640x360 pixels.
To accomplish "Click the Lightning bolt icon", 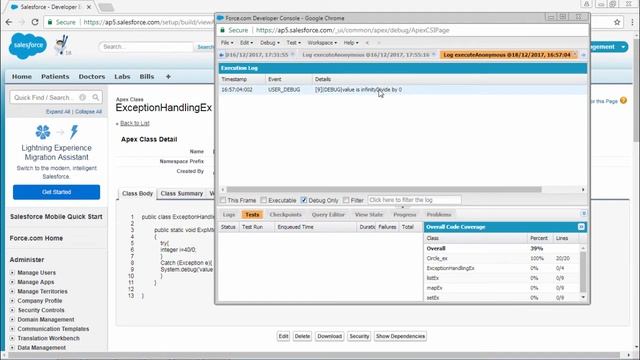I will 74,132.
